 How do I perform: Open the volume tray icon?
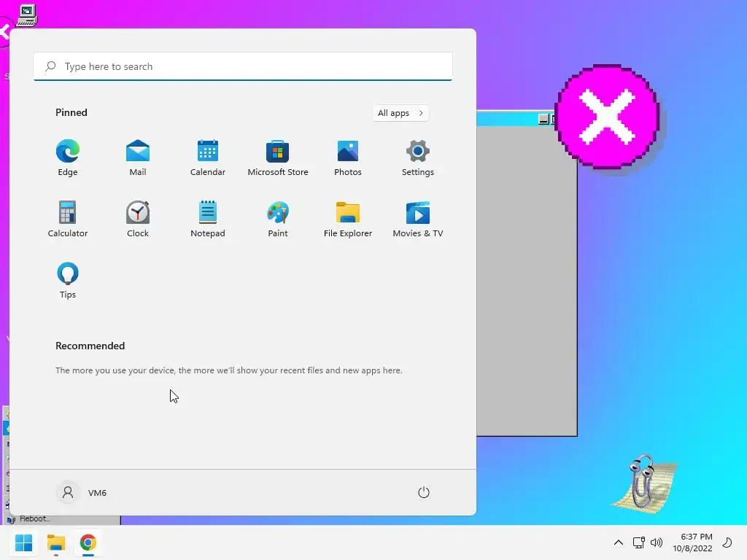657,542
